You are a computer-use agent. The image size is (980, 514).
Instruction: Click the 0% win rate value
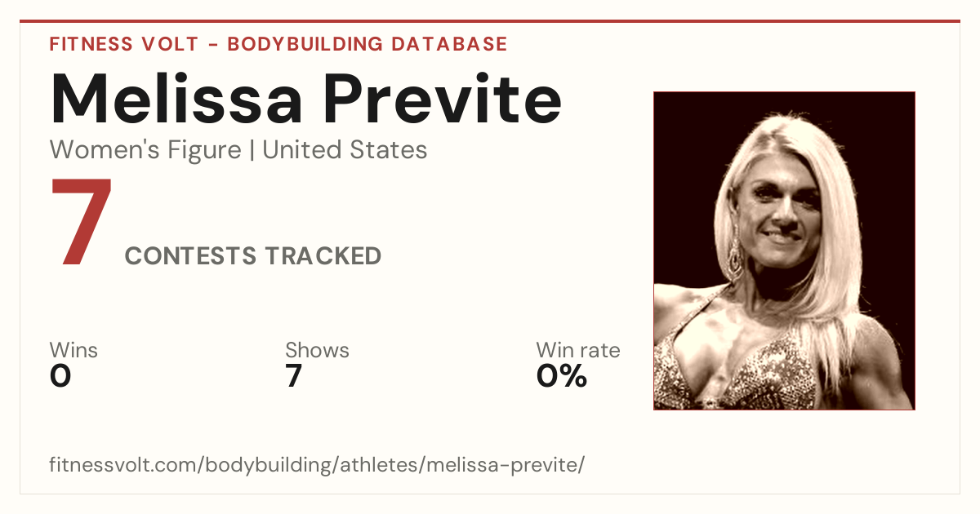click(562, 376)
